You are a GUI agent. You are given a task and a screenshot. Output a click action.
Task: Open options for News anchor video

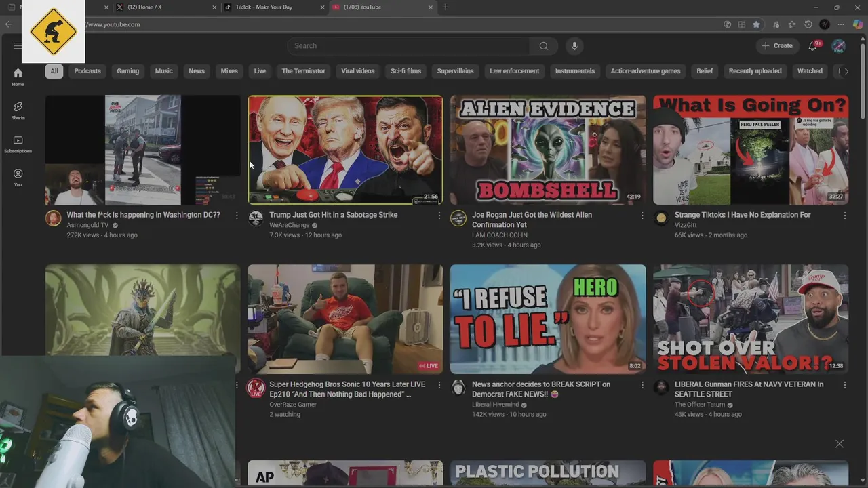coord(642,385)
